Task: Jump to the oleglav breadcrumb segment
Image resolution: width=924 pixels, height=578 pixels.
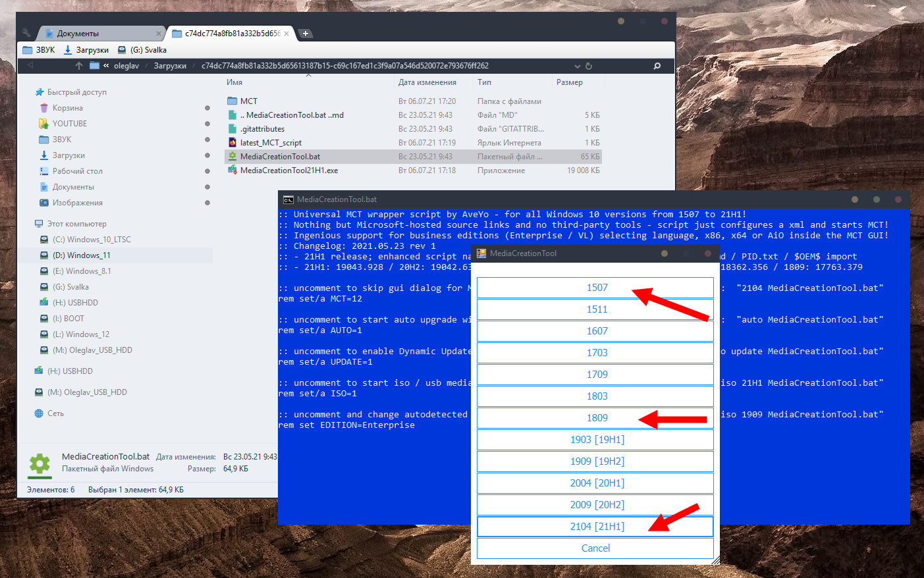Action: coord(126,66)
